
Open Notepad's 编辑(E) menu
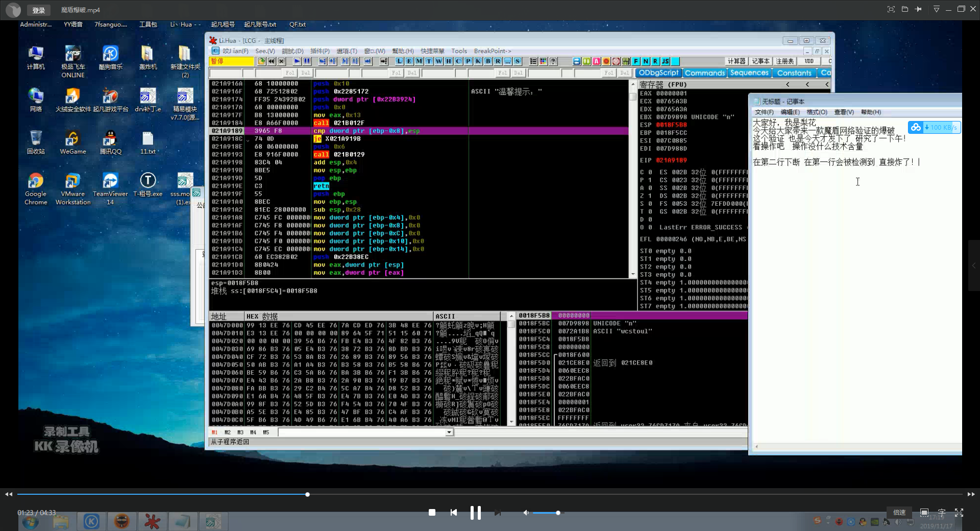click(x=790, y=112)
